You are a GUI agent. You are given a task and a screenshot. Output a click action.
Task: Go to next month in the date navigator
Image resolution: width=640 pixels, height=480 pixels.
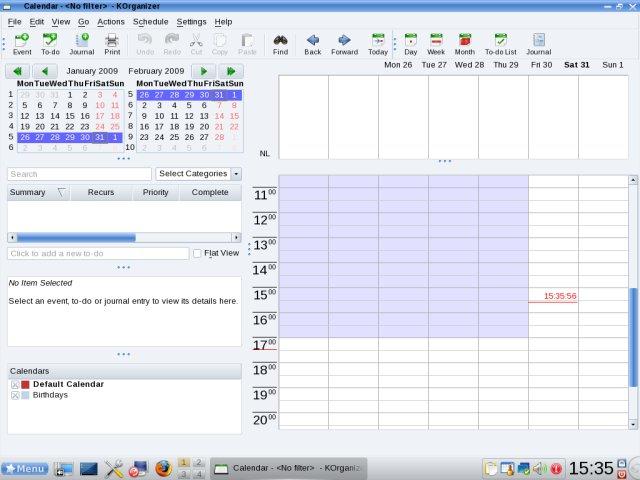click(x=203, y=71)
